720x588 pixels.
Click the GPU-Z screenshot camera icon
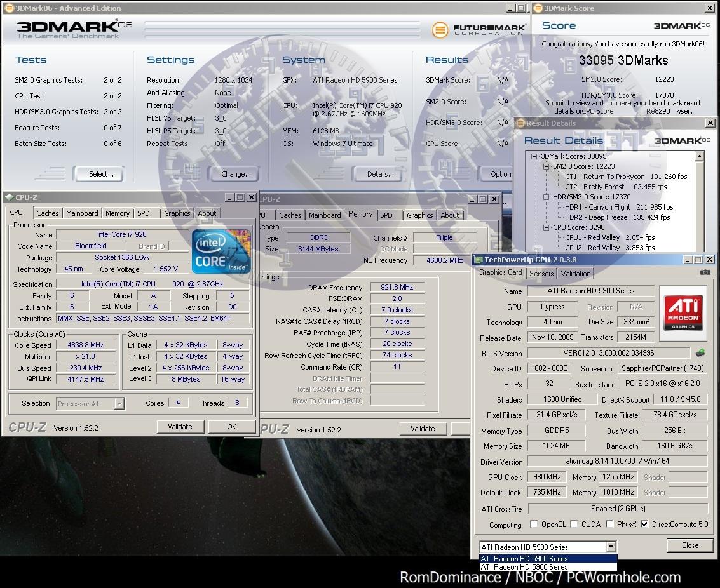pos(705,272)
